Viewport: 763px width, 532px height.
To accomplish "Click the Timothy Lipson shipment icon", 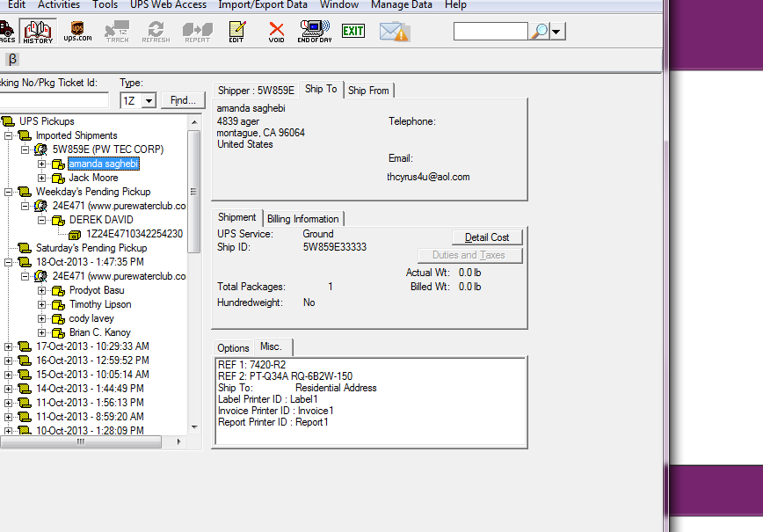I will click(58, 305).
